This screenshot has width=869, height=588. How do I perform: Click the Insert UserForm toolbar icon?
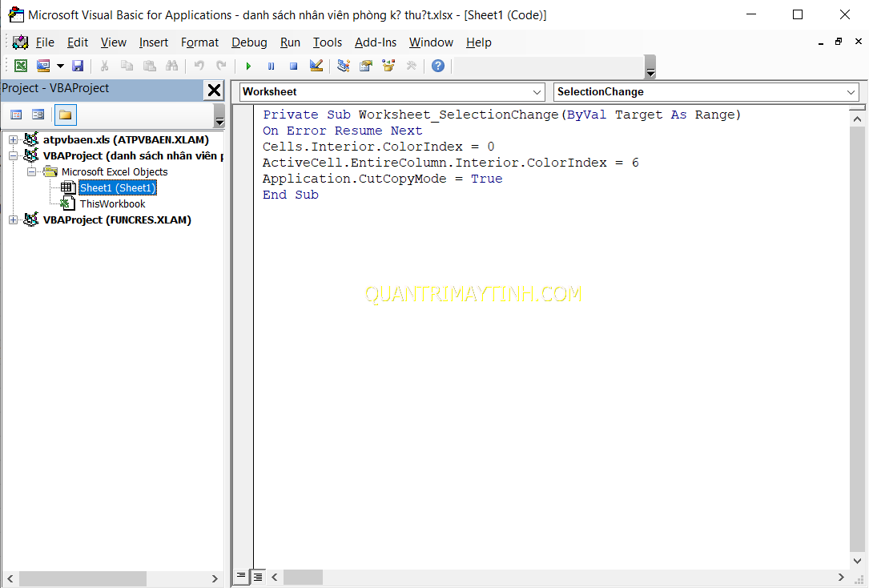pyautogui.click(x=43, y=66)
